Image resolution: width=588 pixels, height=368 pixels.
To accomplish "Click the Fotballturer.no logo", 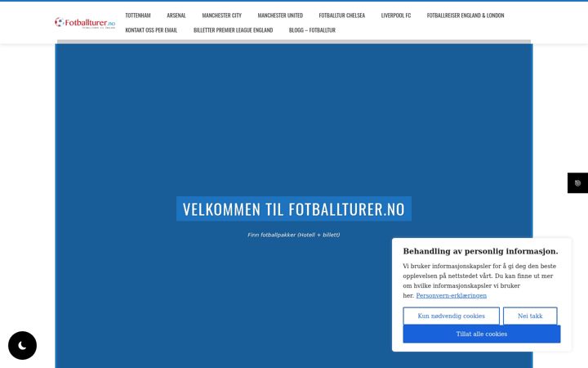I will (x=85, y=23).
